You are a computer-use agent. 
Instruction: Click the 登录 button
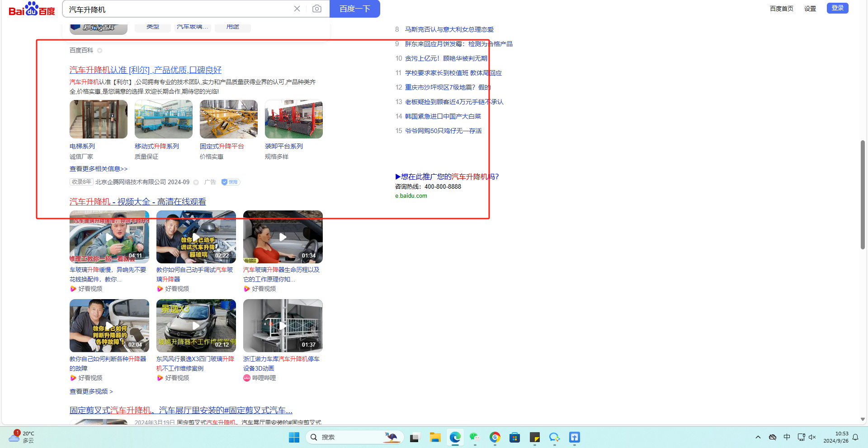click(838, 8)
